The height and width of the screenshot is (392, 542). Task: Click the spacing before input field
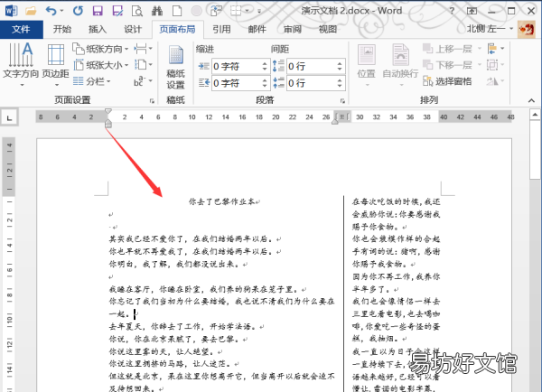[x=311, y=66]
